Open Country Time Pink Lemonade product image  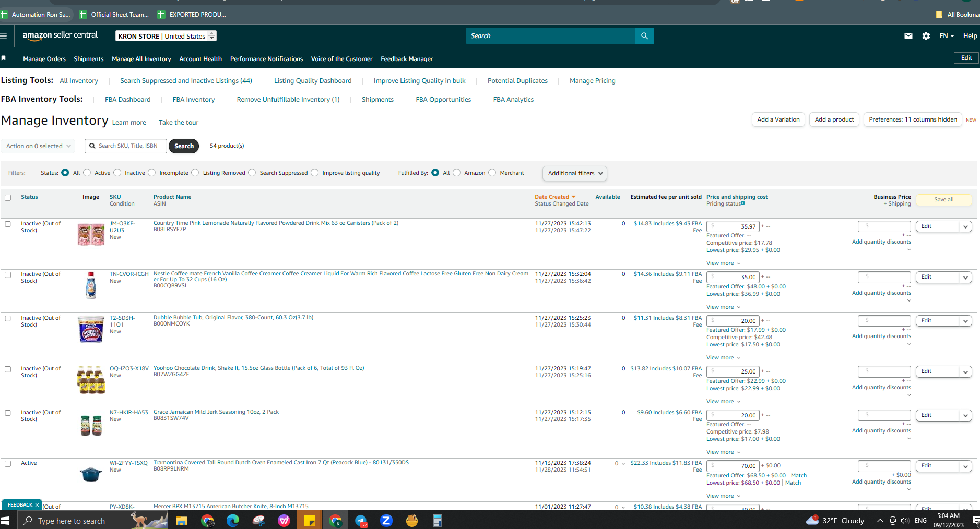pos(91,235)
